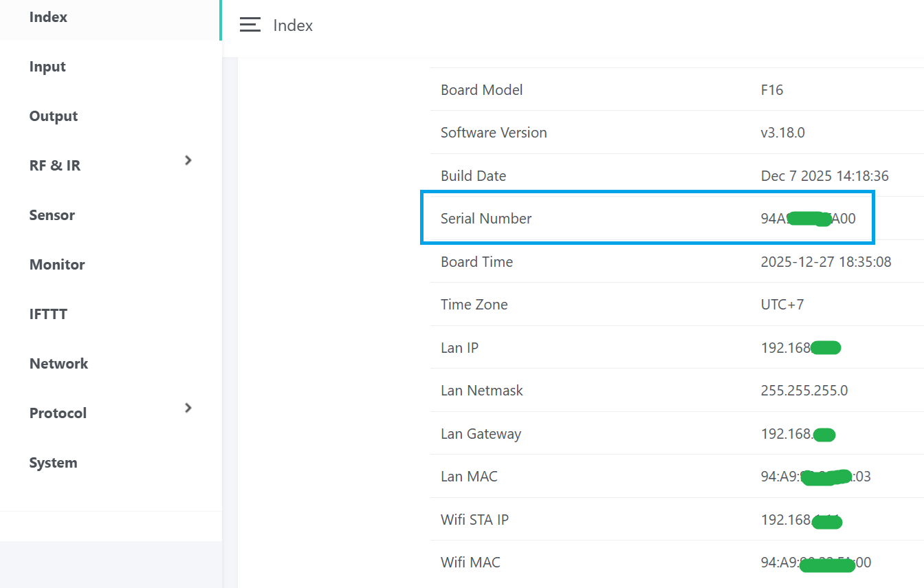Select the RF & IR label in sidebar
This screenshot has height=588, width=924.
[55, 166]
